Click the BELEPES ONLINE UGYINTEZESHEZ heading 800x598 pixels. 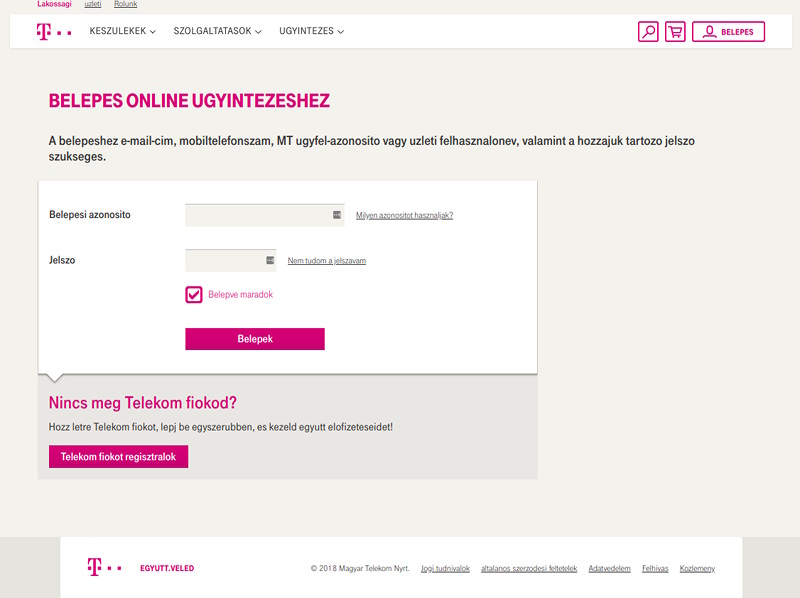(189, 101)
